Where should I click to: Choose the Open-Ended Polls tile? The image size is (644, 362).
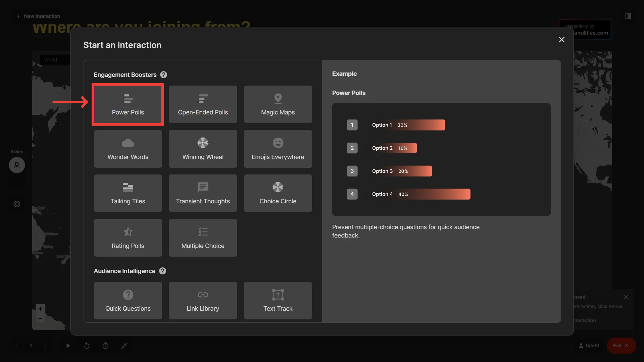(x=203, y=105)
